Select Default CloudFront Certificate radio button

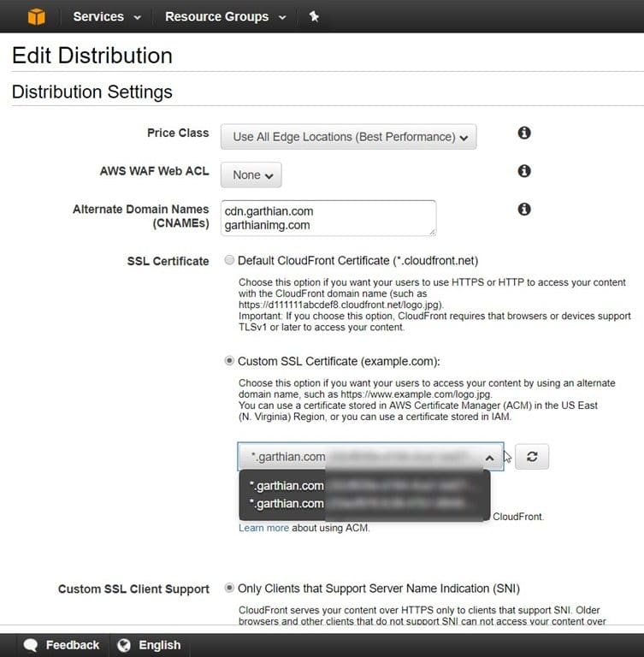tap(229, 260)
